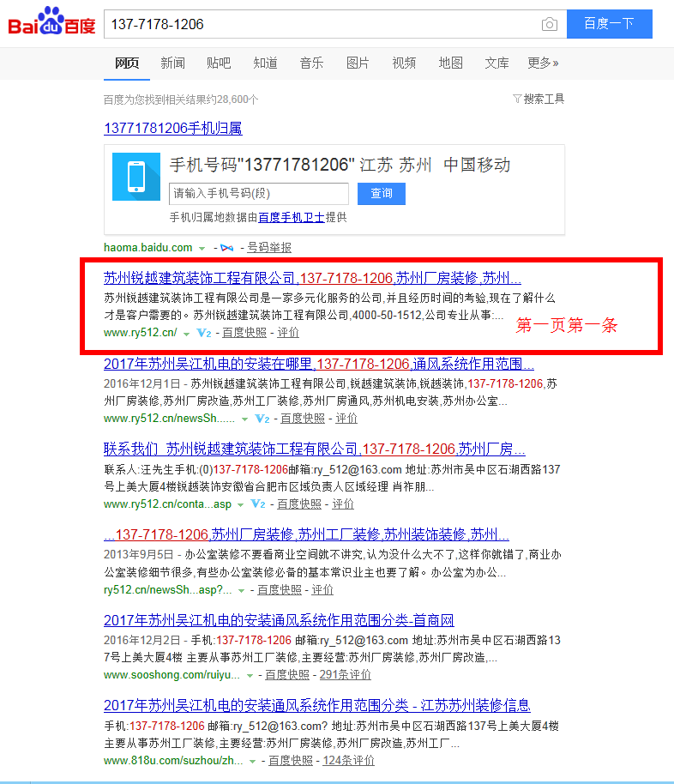674x784 pixels.
Task: Click blue bowtie icon next to haoma.baidu.com
Action: [227, 248]
